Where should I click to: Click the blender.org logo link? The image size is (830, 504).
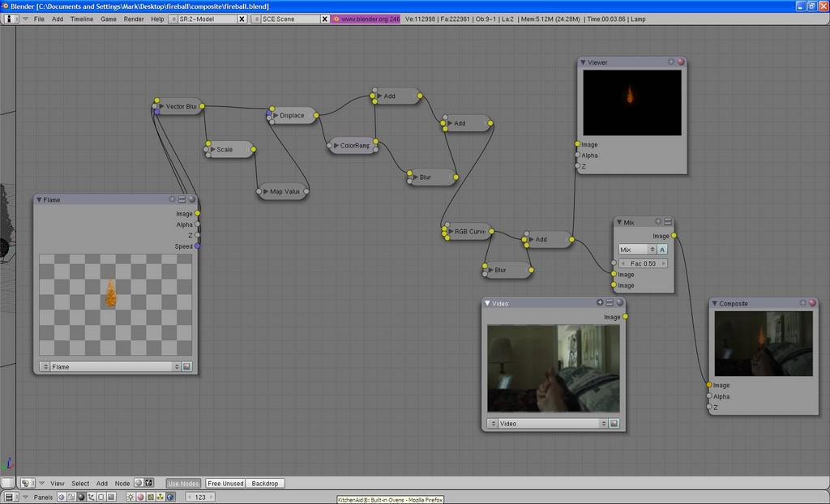coord(366,19)
